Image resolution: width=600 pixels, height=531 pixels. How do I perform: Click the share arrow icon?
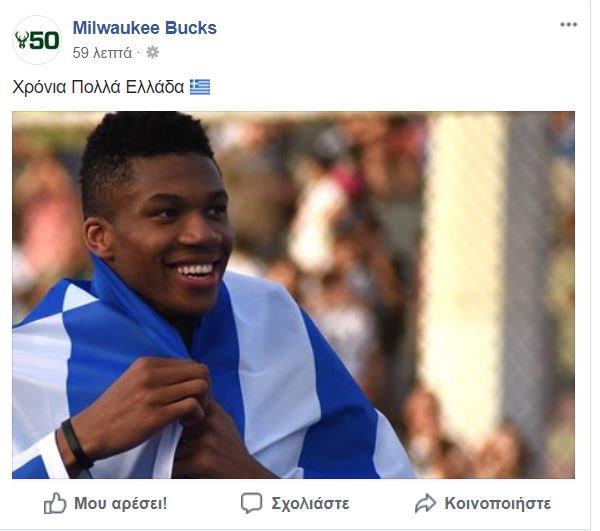click(x=425, y=503)
